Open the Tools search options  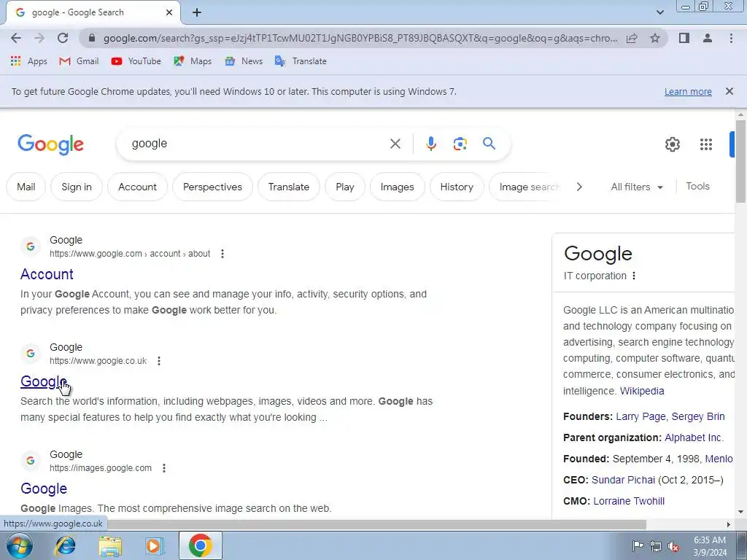(x=698, y=186)
